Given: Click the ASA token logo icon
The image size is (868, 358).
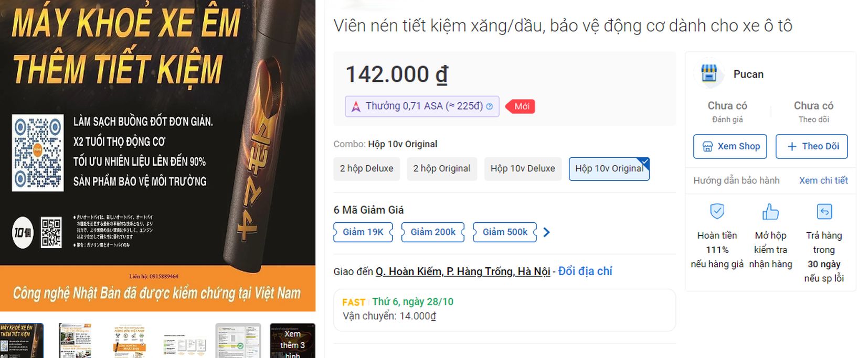Looking at the screenshot, I should click(356, 106).
